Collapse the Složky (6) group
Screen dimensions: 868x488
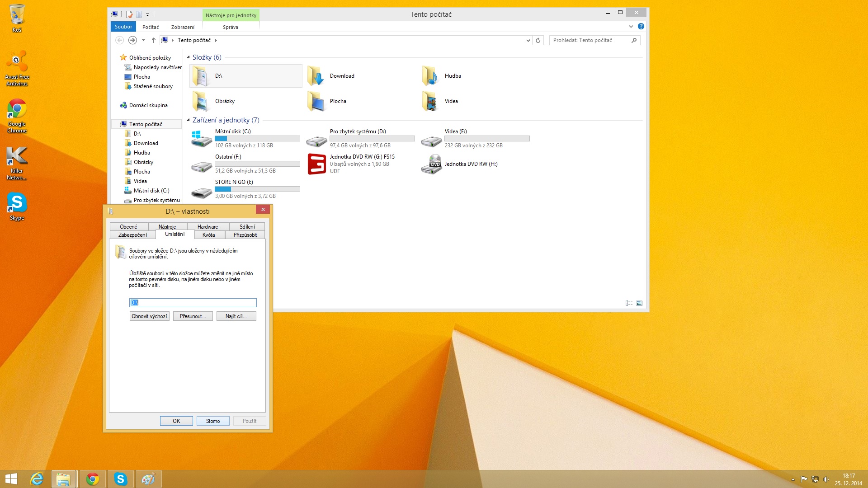[188, 57]
